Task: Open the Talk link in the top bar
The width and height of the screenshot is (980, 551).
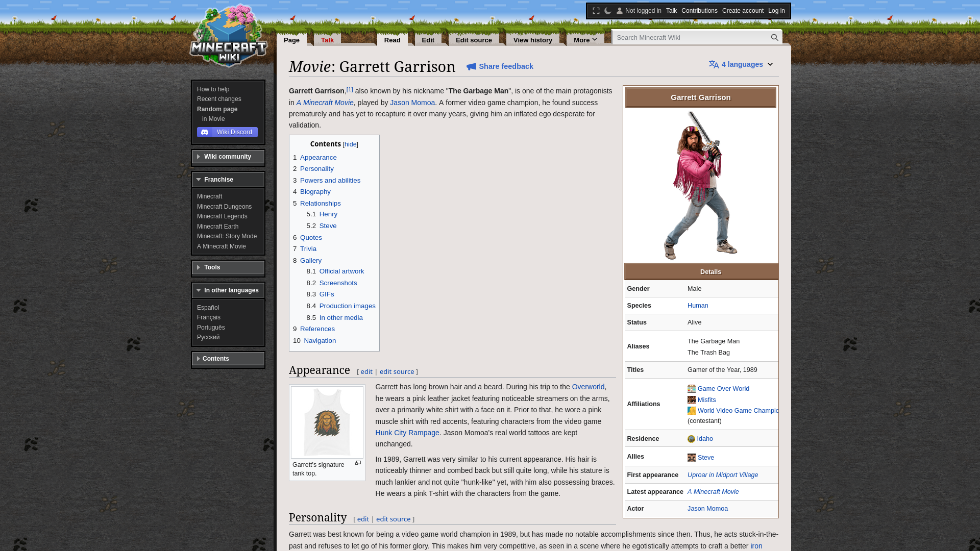Action: [671, 11]
